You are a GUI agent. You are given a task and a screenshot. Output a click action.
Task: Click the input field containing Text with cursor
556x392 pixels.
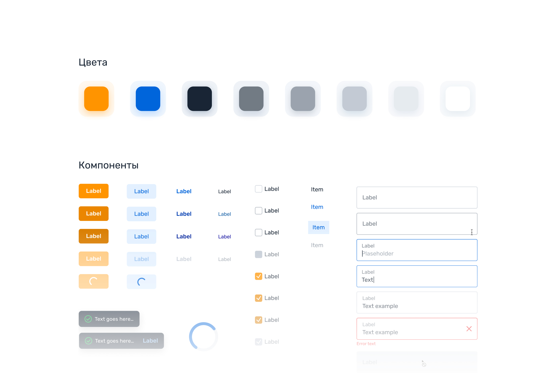417,276
